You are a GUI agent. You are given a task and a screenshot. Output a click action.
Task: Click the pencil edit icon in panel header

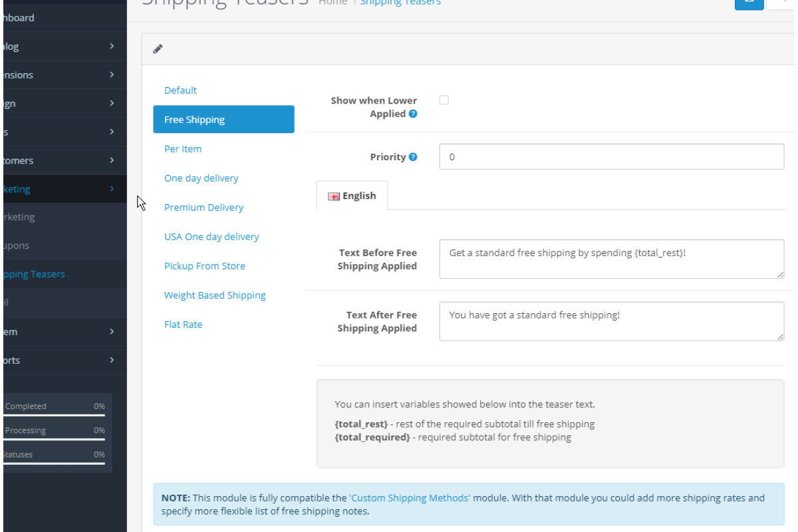[158, 49]
